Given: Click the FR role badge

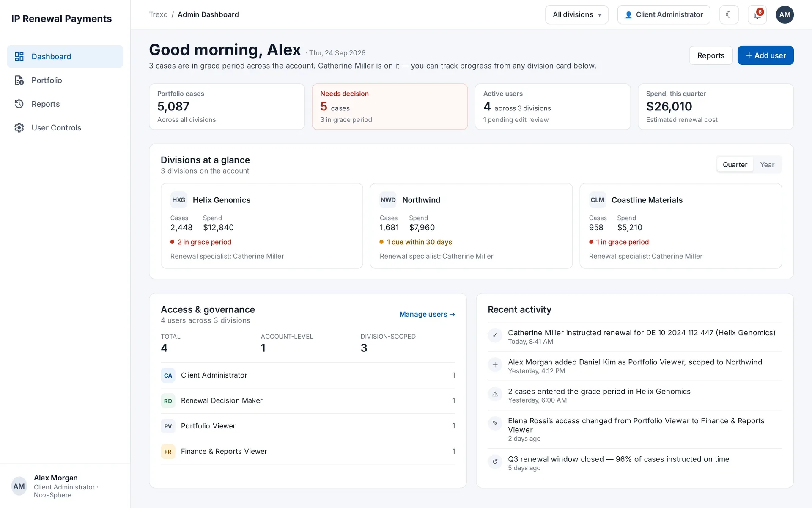Looking at the screenshot, I should pos(168,452).
